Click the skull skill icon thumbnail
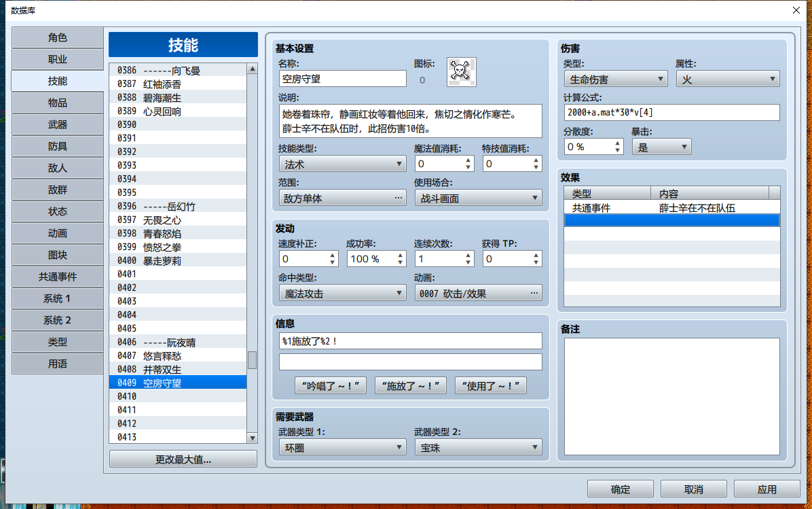Viewport: 812px width, 509px height. (462, 72)
